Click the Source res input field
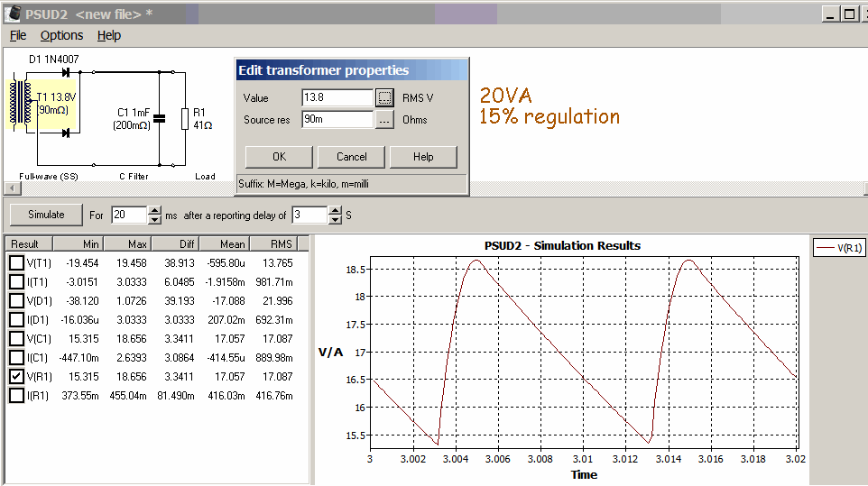Viewport: 868px width, 486px height. [337, 119]
